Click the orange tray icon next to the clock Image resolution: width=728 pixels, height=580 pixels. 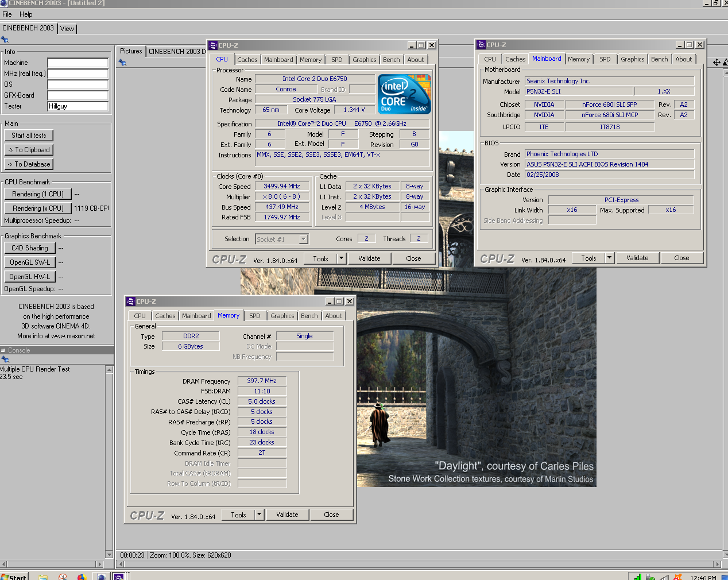click(677, 577)
